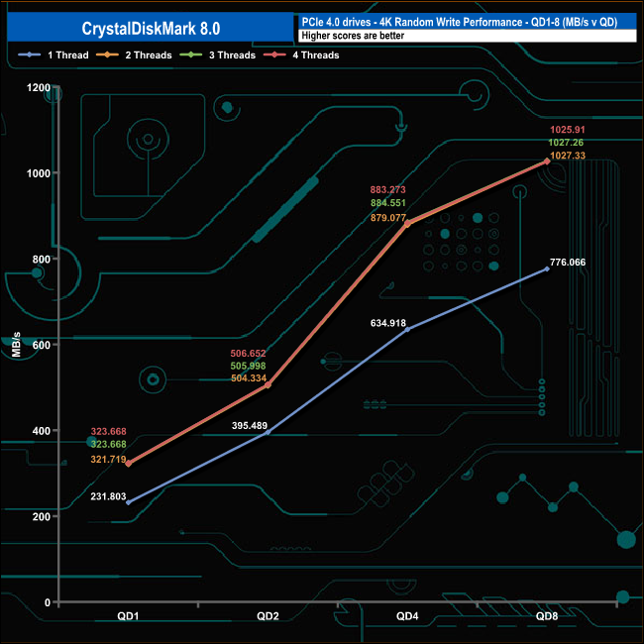This screenshot has height=644, width=644.
Task: Click the 1 Thread data point at QD4
Action: [407, 329]
